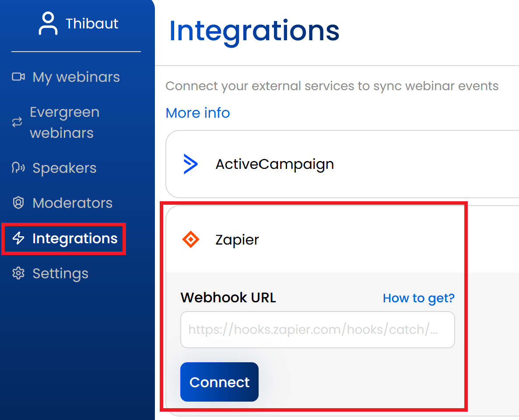Click the Settings gear icon

(x=18, y=273)
